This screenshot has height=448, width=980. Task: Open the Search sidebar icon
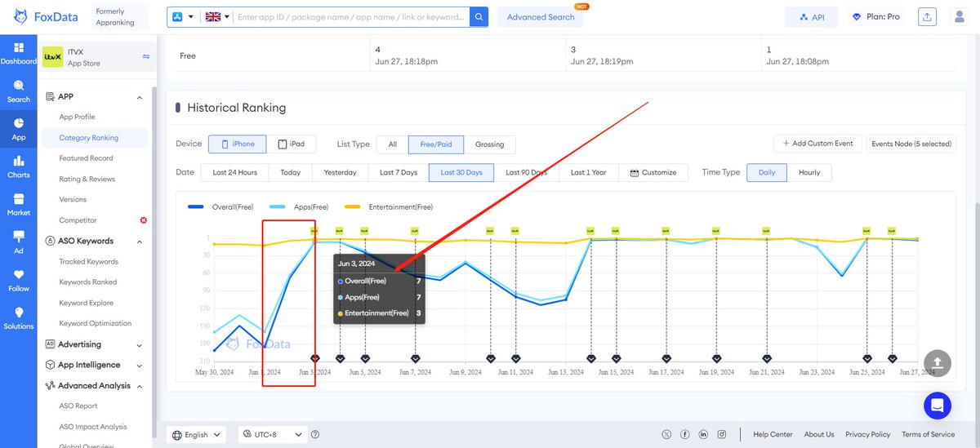(18, 91)
